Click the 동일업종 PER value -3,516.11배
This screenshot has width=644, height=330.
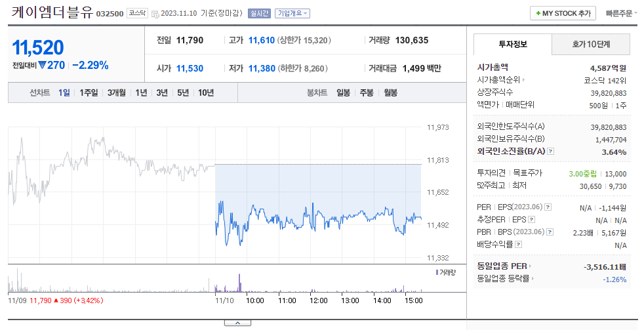point(605,267)
